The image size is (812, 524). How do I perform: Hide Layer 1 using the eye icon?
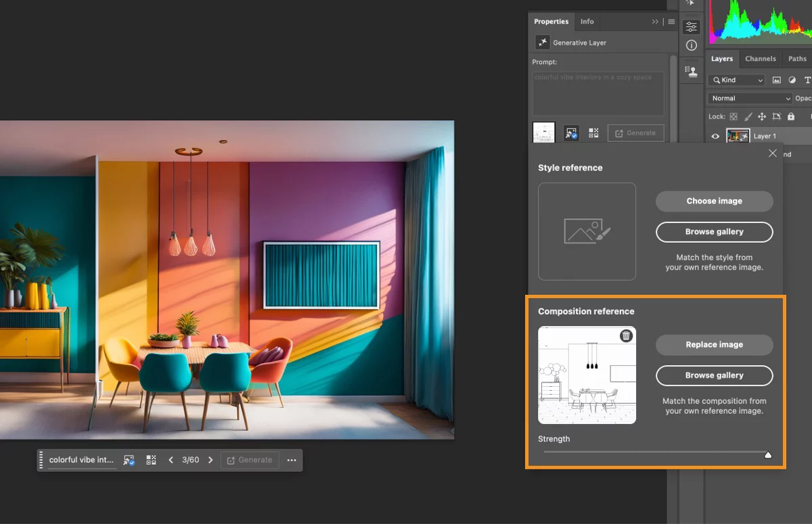715,136
